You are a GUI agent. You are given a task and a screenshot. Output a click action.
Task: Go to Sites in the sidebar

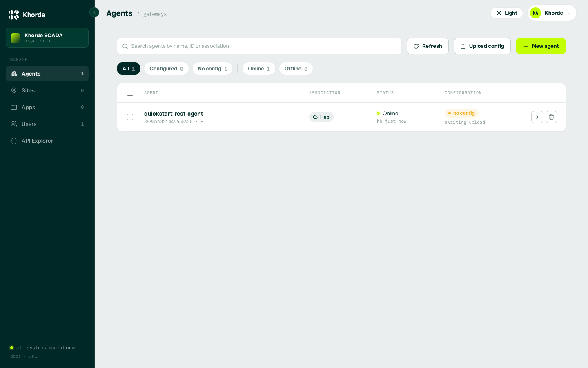pos(47,90)
